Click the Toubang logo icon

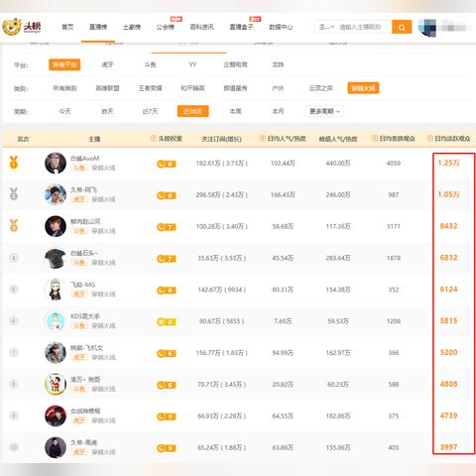(x=12, y=27)
